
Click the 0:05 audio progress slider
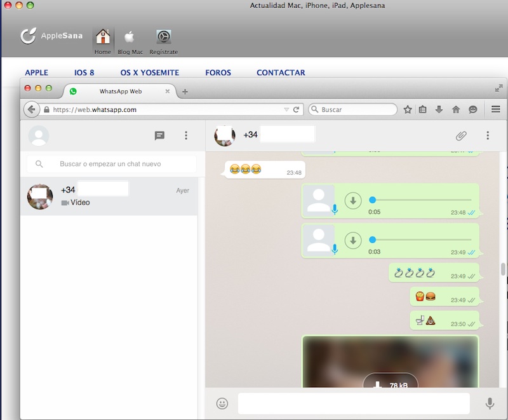pyautogui.click(x=420, y=200)
